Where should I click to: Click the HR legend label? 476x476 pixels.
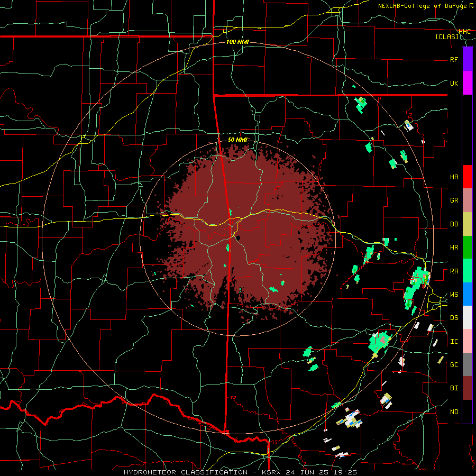454,248
